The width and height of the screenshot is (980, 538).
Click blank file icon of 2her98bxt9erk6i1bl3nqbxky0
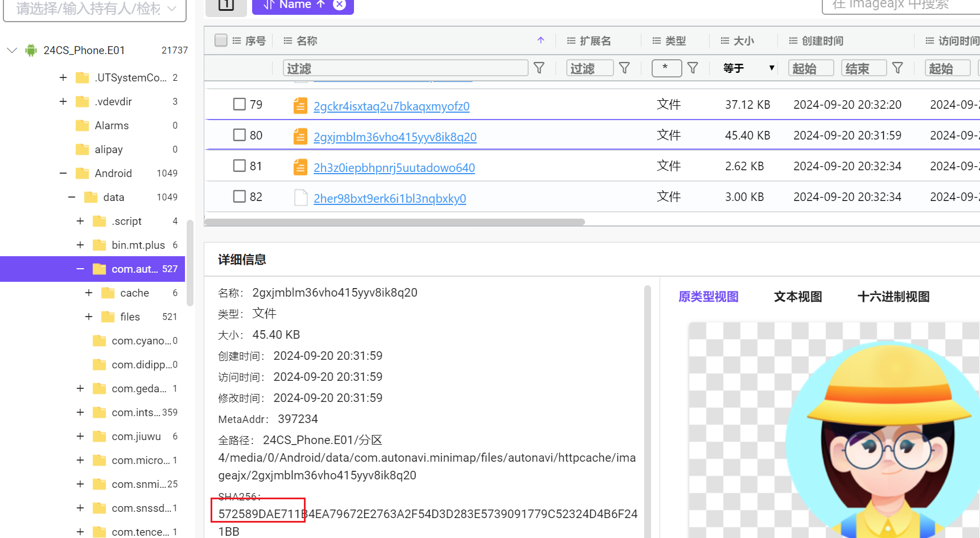tap(300, 198)
